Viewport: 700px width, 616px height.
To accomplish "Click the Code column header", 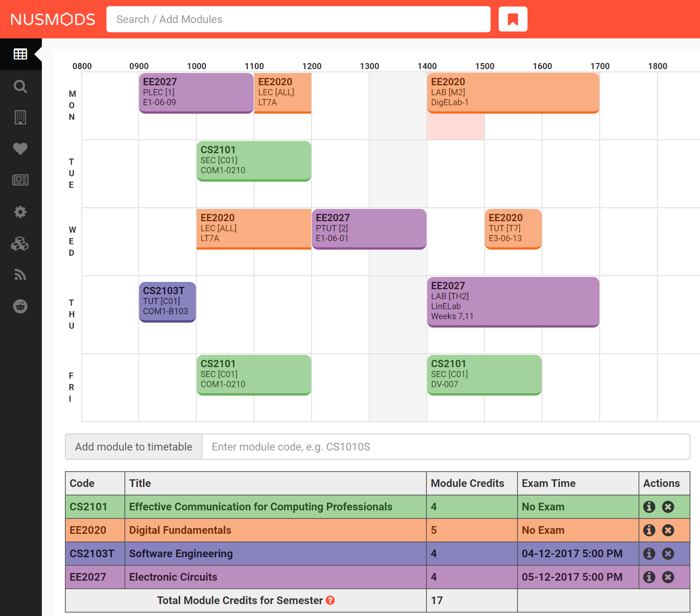I will (x=82, y=483).
